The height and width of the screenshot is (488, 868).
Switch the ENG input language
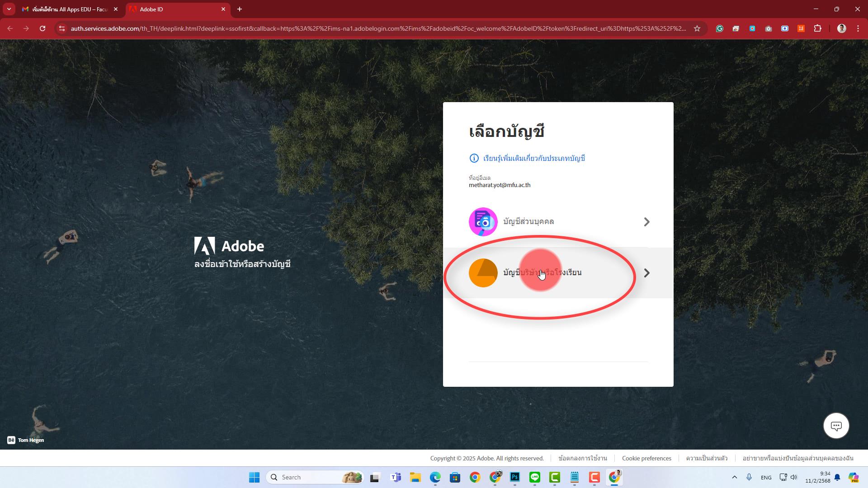pyautogui.click(x=766, y=478)
